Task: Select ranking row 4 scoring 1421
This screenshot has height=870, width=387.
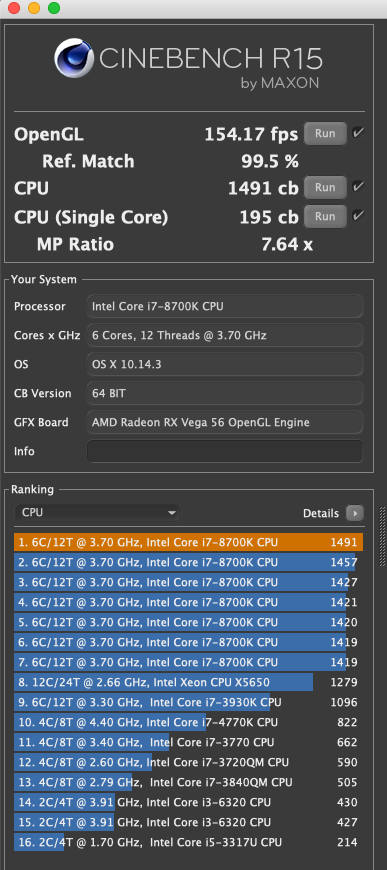Action: (188, 602)
